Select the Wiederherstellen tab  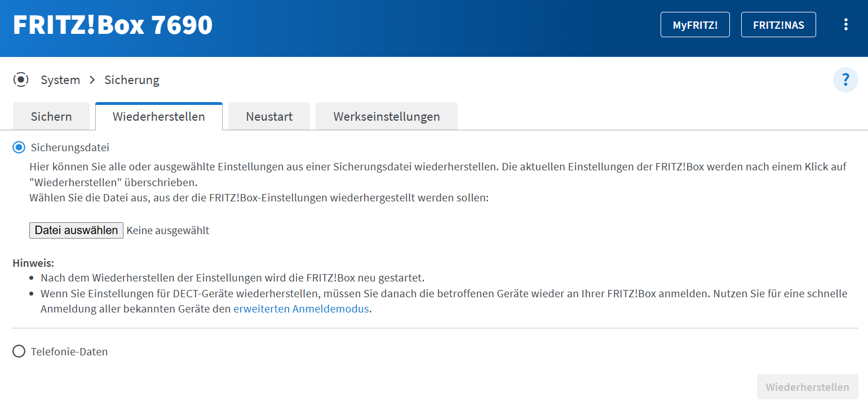(x=158, y=117)
